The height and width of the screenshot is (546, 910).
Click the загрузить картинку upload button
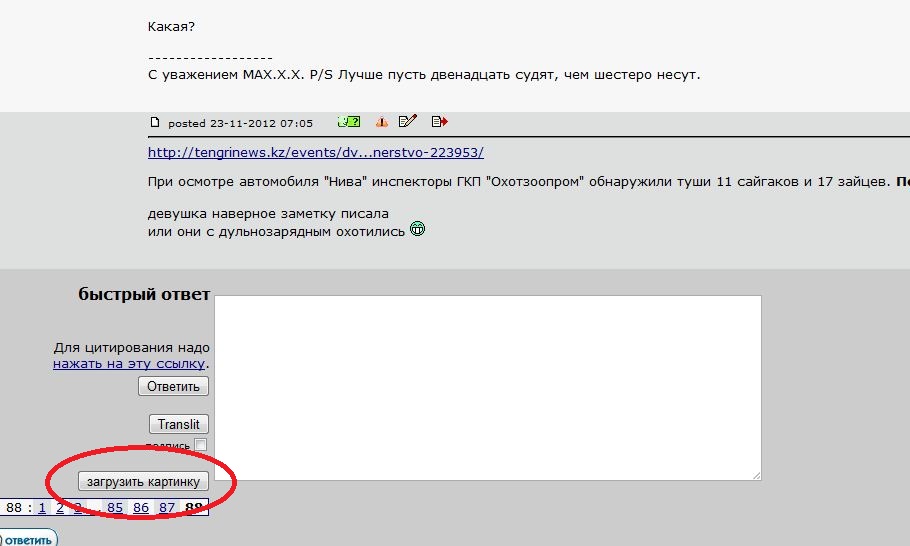pos(144,482)
